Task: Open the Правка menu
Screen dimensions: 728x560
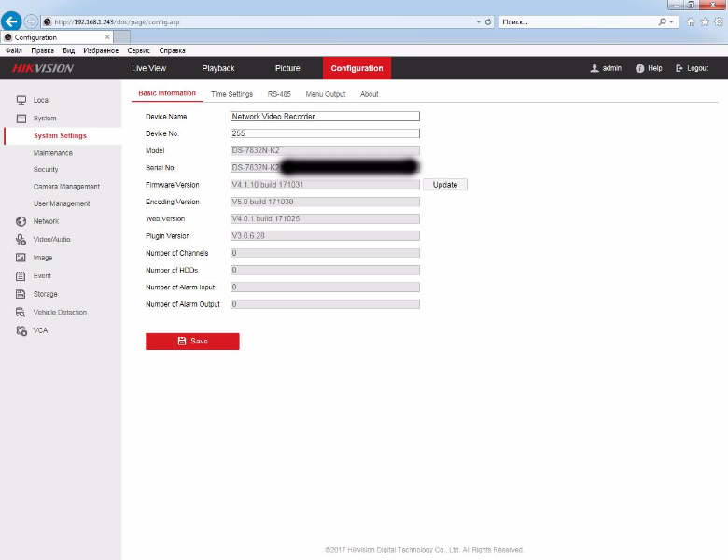Action: coord(42,50)
